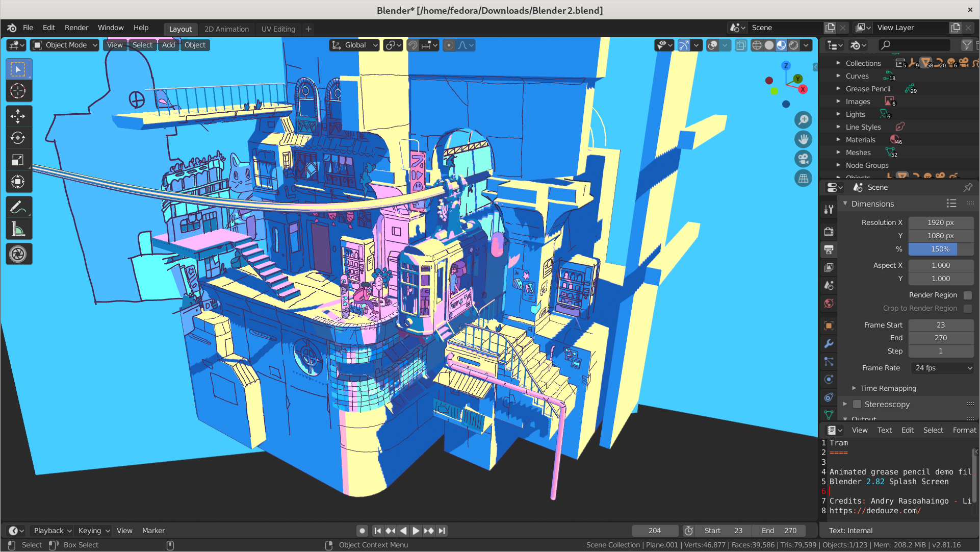Select the Rotate tool
This screenshot has height=552, width=980.
[18, 138]
